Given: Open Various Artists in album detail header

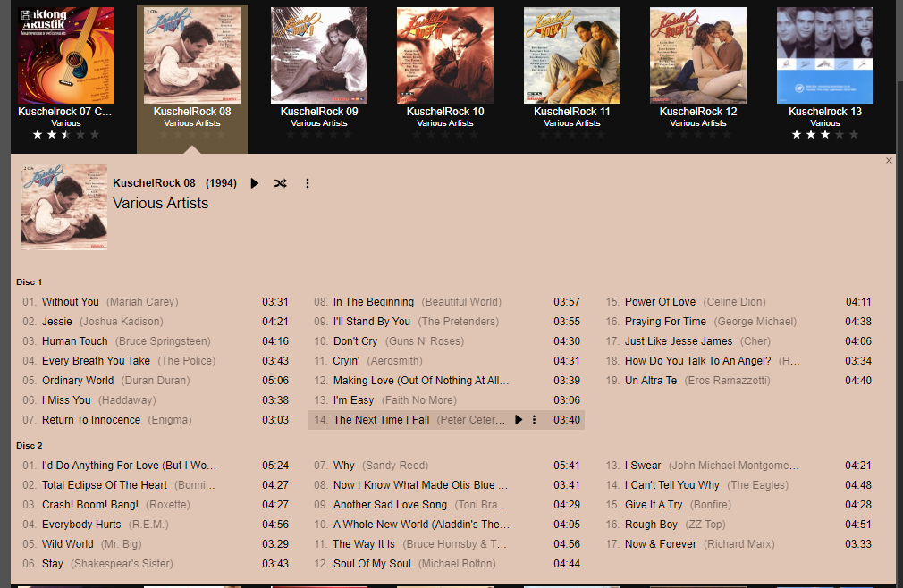Looking at the screenshot, I should point(161,203).
